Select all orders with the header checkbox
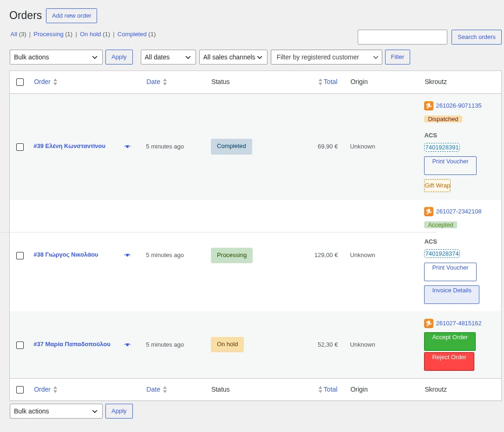The image size is (504, 432). (20, 82)
